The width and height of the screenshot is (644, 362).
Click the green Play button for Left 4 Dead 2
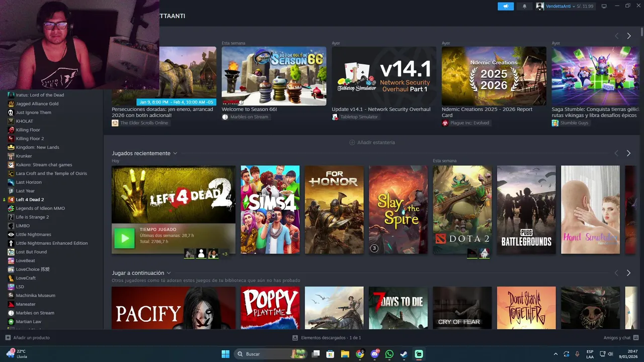pyautogui.click(x=124, y=238)
